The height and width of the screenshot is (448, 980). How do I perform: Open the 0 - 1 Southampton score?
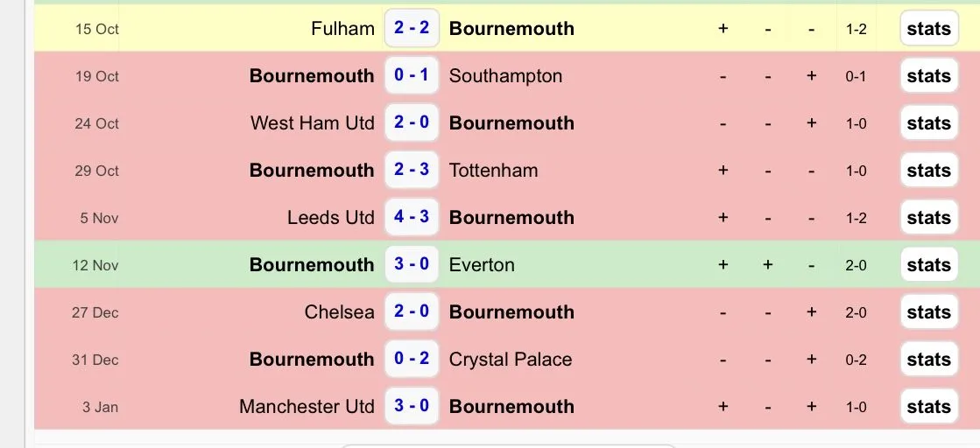pos(412,75)
